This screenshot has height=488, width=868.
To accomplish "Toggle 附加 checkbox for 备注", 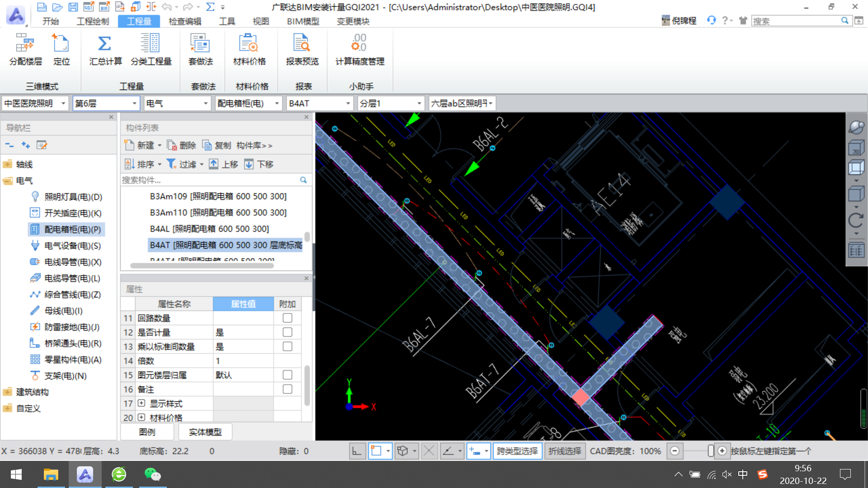I will pos(287,389).
